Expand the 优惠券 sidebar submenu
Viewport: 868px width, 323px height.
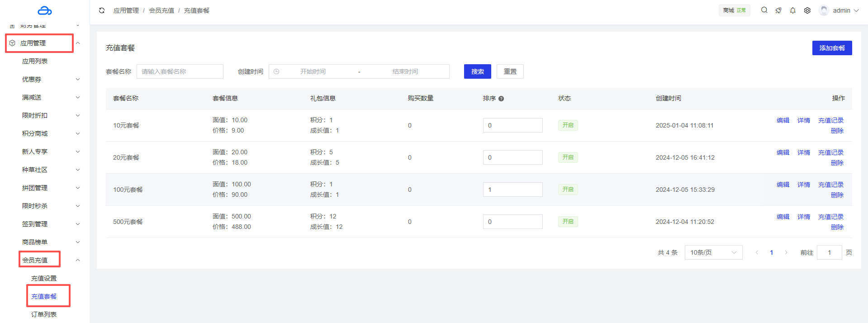click(x=50, y=79)
